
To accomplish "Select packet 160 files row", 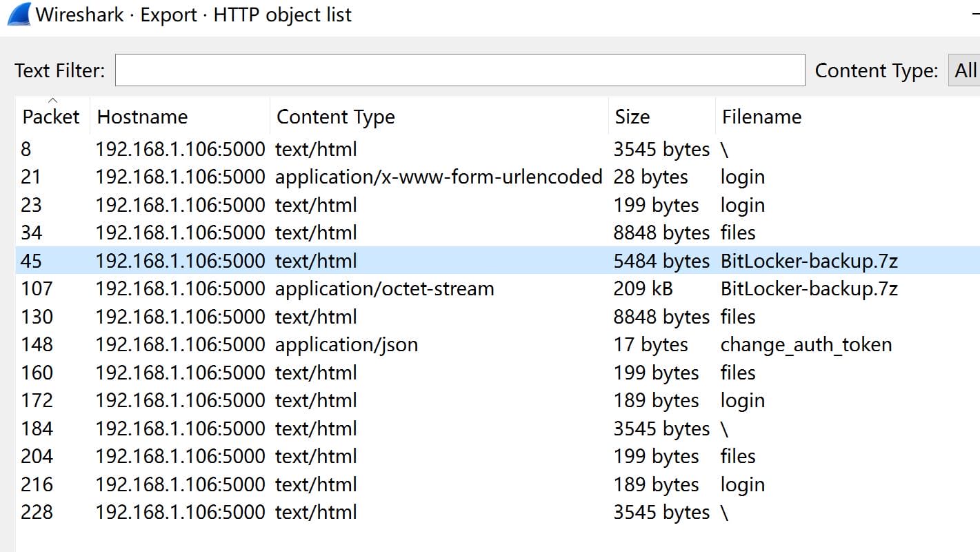I will [x=497, y=373].
